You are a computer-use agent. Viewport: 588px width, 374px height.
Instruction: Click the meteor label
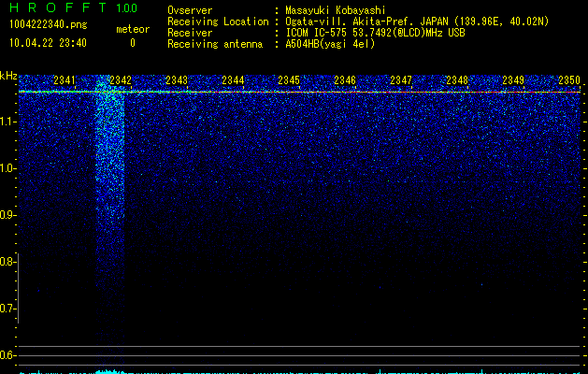pos(133,29)
